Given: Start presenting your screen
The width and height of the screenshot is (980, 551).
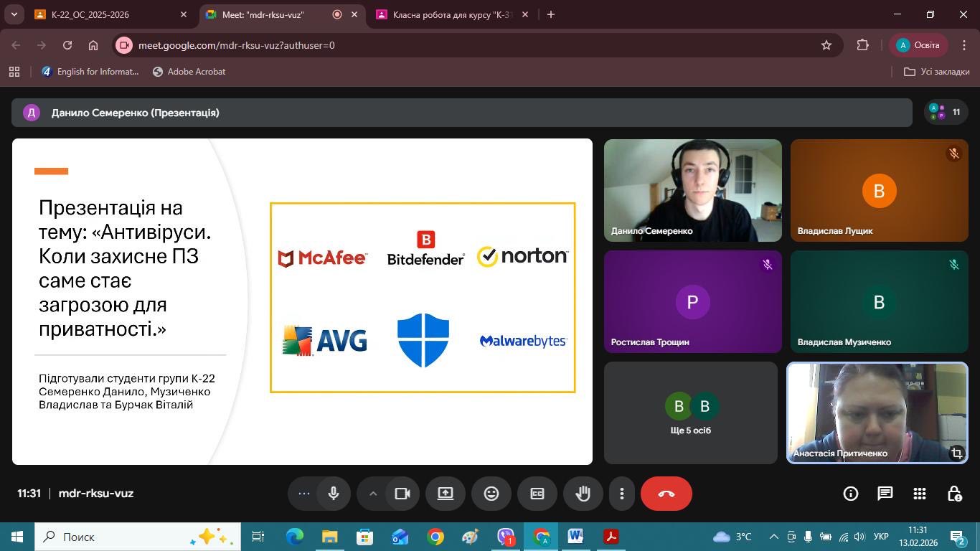Looking at the screenshot, I should [446, 494].
